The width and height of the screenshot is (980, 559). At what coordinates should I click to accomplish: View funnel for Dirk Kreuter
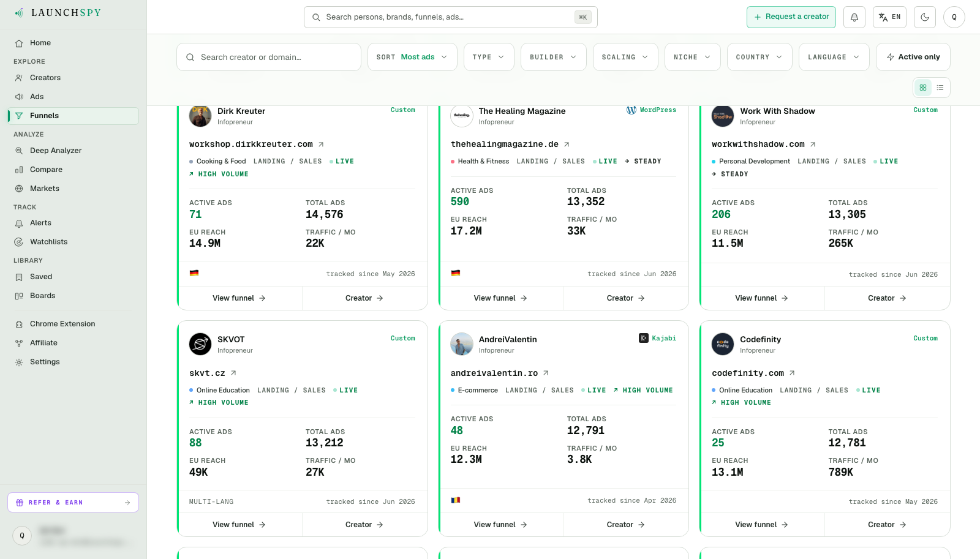pyautogui.click(x=239, y=298)
